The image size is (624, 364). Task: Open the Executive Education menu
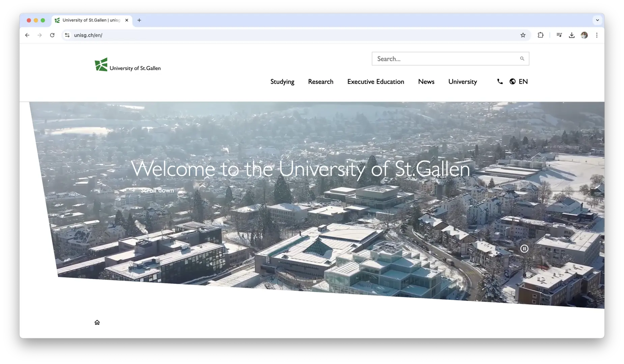(376, 82)
